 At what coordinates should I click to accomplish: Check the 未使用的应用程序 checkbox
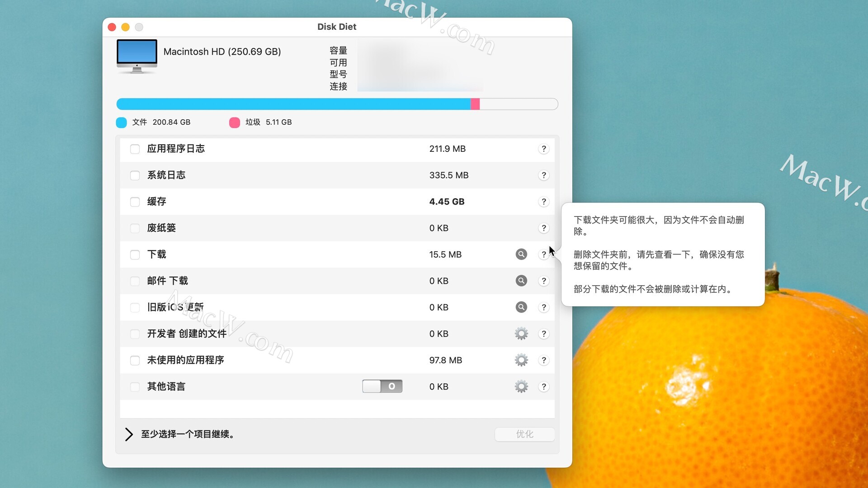[x=135, y=361]
